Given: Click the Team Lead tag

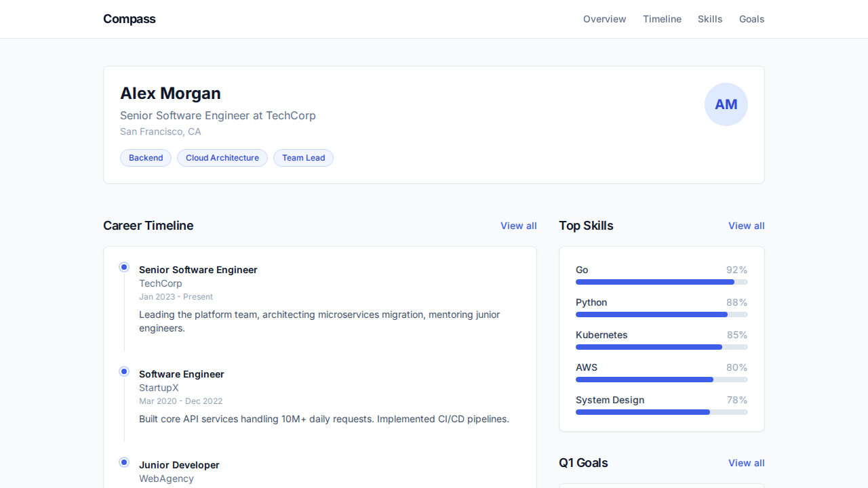Looking at the screenshot, I should [303, 158].
